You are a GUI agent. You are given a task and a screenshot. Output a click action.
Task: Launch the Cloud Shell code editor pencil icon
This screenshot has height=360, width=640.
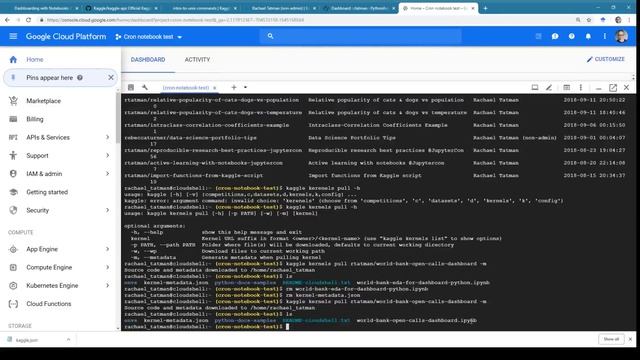(549, 87)
